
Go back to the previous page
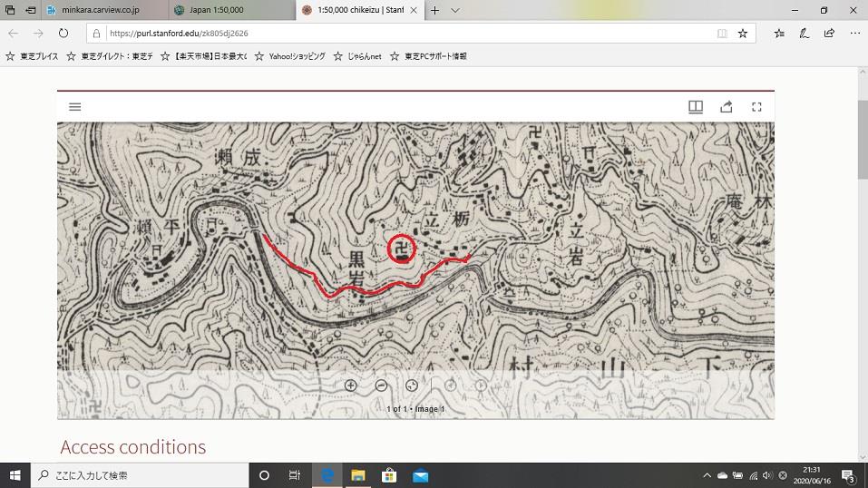coord(14,34)
